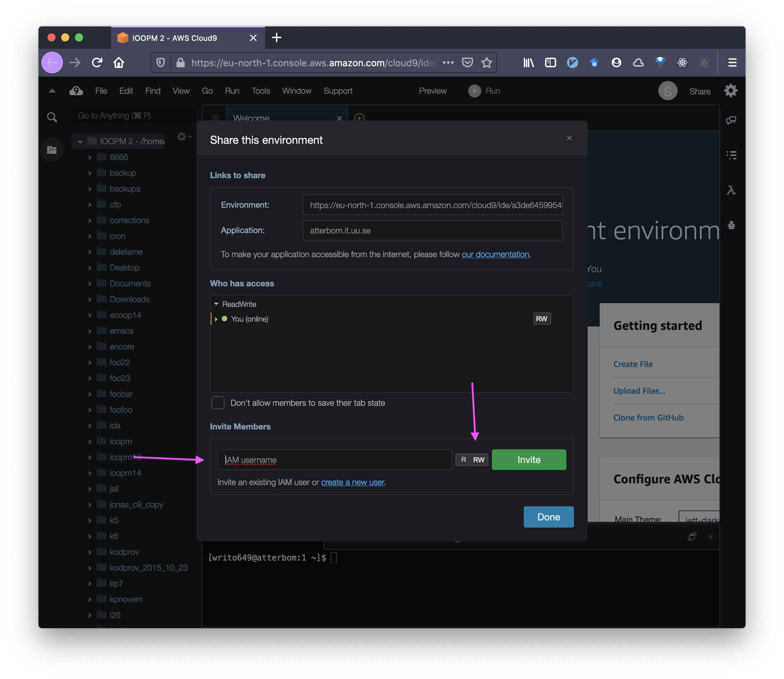This screenshot has height=679, width=784.
Task: Open a new editor tab with plus icon
Action: coord(359,118)
